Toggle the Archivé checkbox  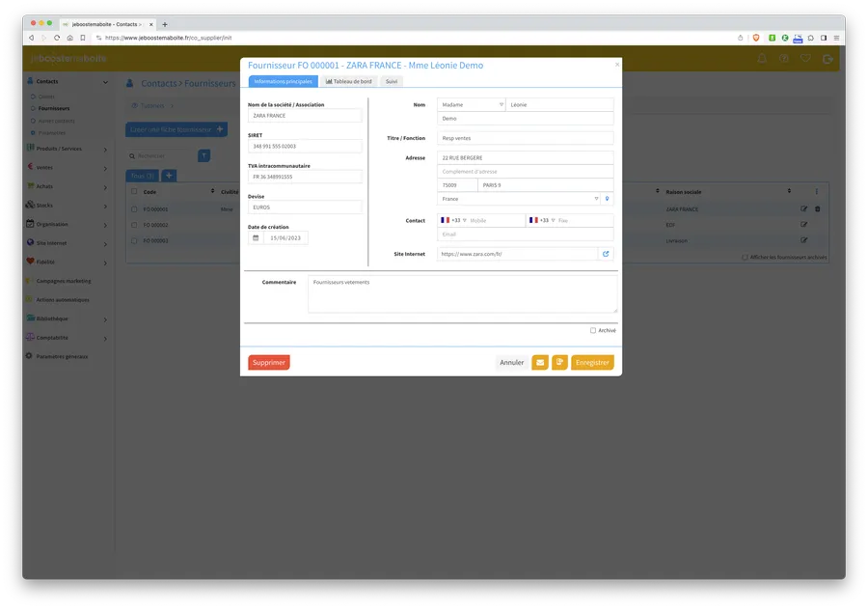pyautogui.click(x=593, y=330)
